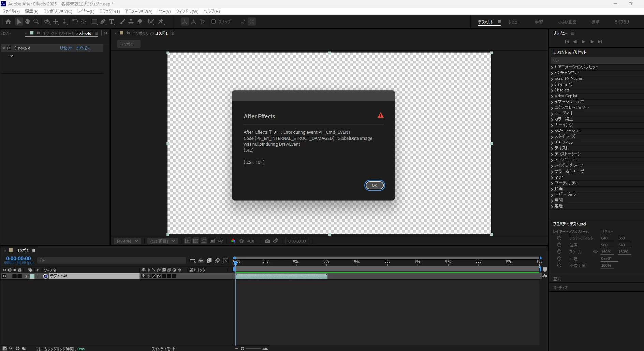
Task: Open the resolution (1/2画質) dropdown
Action: (x=163, y=241)
